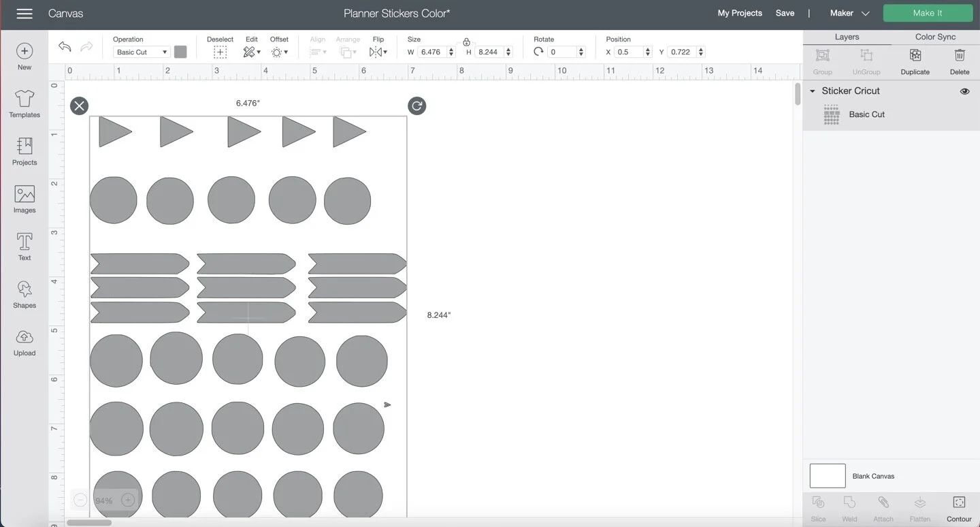Open the Projects panel
The width and height of the screenshot is (980, 527).
(24, 152)
